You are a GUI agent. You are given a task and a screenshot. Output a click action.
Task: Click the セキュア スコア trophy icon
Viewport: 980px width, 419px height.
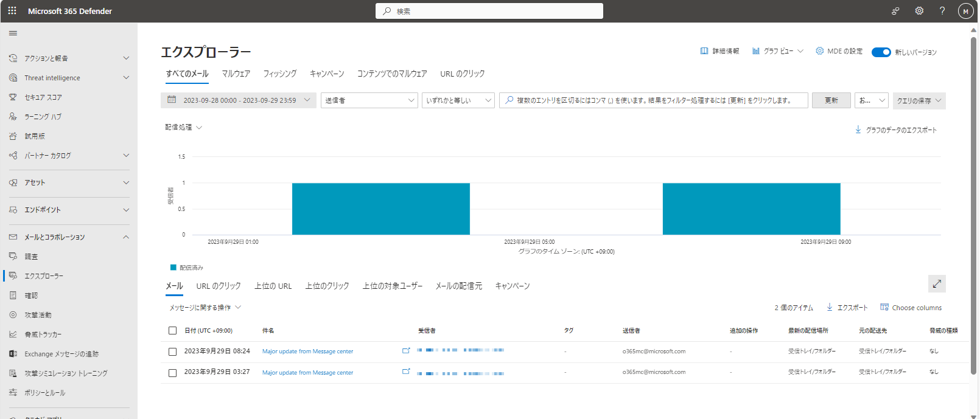13,97
